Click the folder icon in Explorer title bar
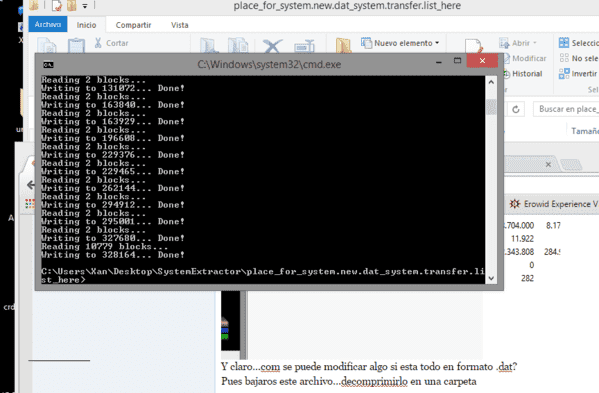 pyautogui.click(x=34, y=5)
